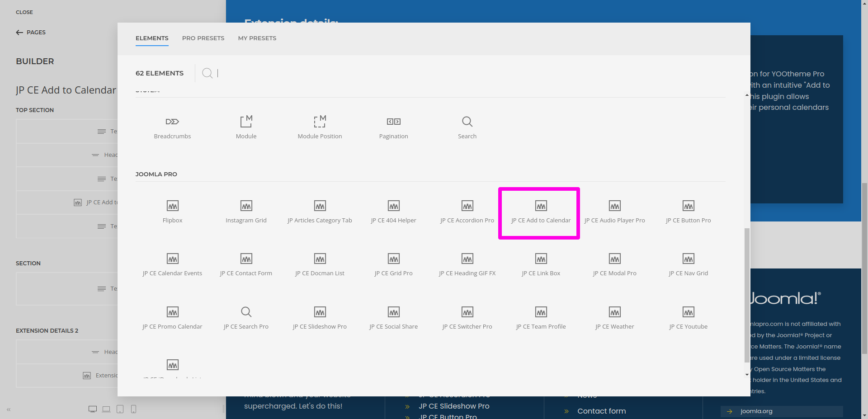
Task: Switch preview to desktop view
Action: pyautogui.click(x=93, y=409)
